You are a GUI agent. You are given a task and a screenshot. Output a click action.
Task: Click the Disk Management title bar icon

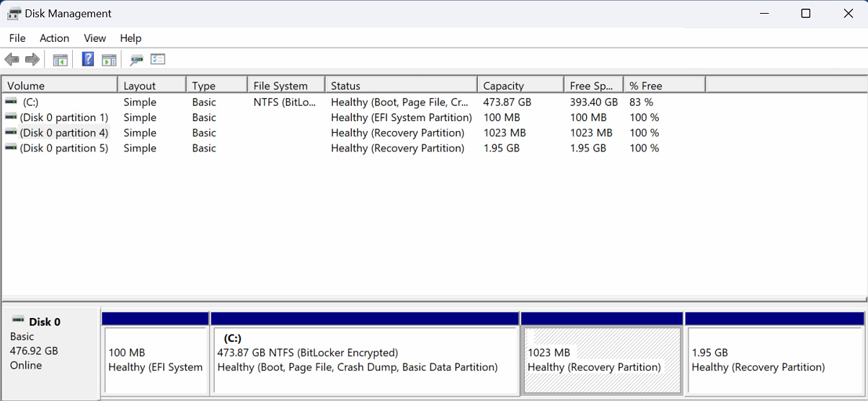[14, 14]
